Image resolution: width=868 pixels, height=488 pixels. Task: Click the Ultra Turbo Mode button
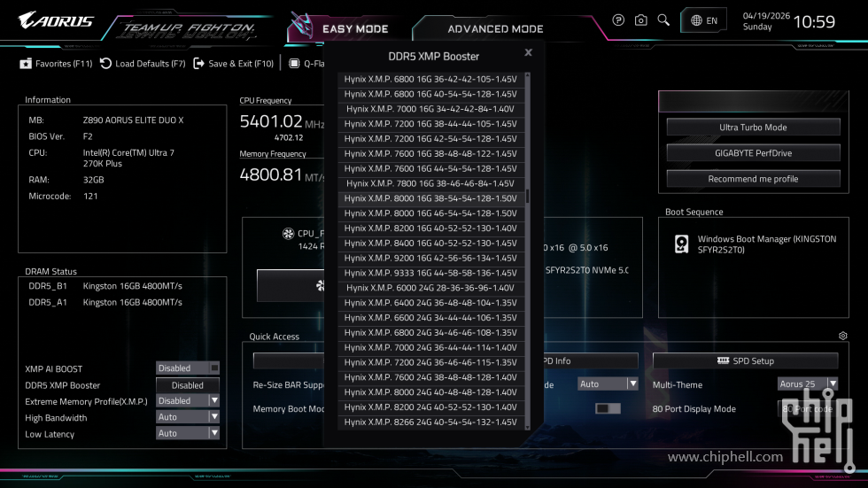(x=753, y=128)
